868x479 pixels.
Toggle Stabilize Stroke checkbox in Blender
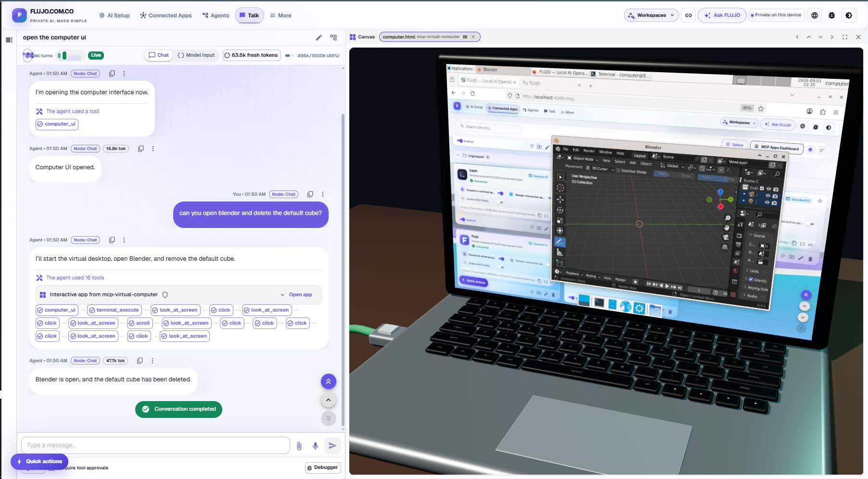[618, 170]
